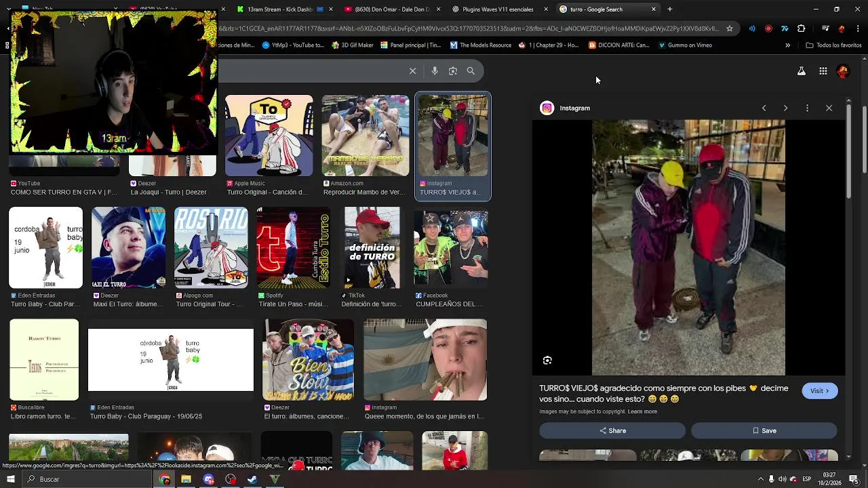Open Spotify Tirate Un Paso result image
Viewport: 868px width, 488px height.
click(x=294, y=247)
